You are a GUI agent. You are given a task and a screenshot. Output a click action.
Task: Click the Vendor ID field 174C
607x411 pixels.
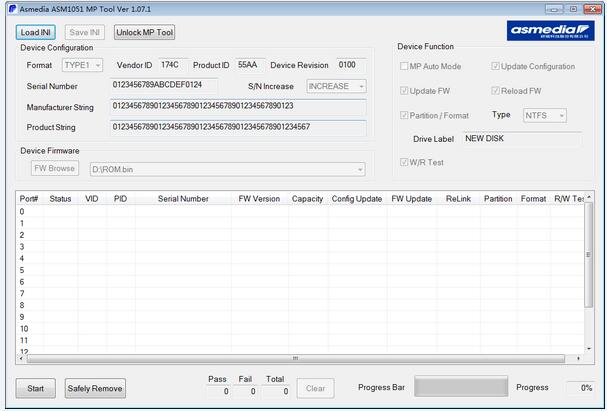tap(173, 65)
